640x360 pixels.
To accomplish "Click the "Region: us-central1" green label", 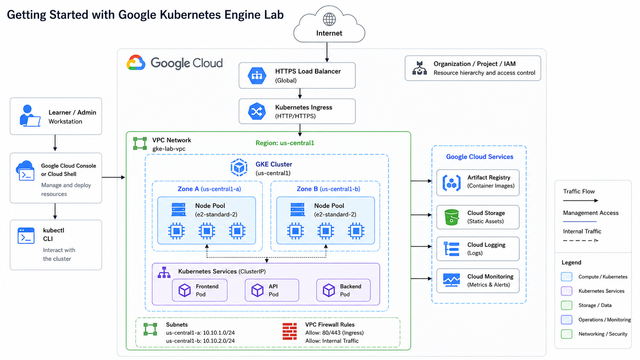I will [x=285, y=143].
